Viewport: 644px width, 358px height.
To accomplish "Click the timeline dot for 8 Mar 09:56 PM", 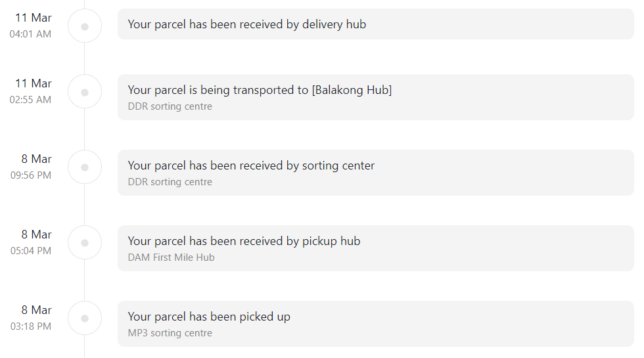I will pos(85,168).
